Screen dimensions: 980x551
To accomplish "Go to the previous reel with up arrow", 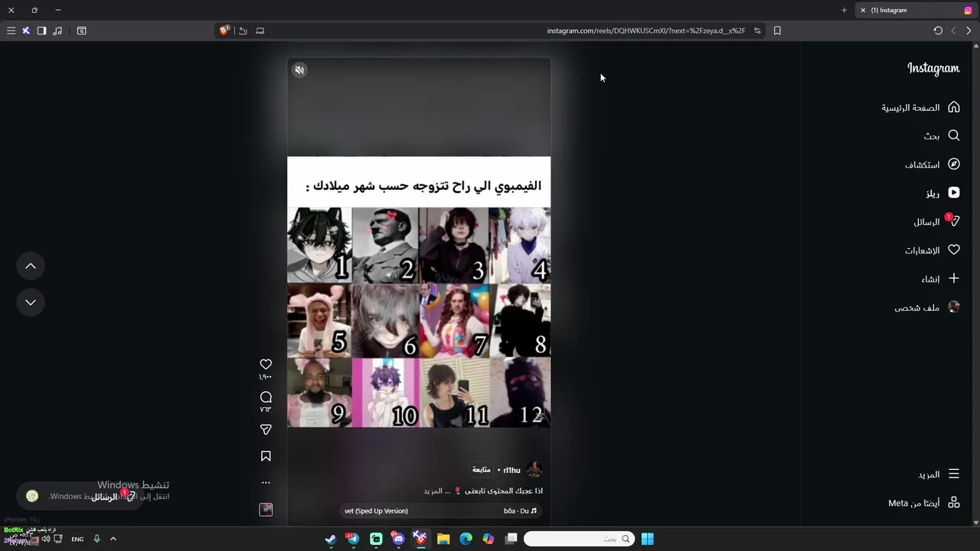I will click(31, 266).
